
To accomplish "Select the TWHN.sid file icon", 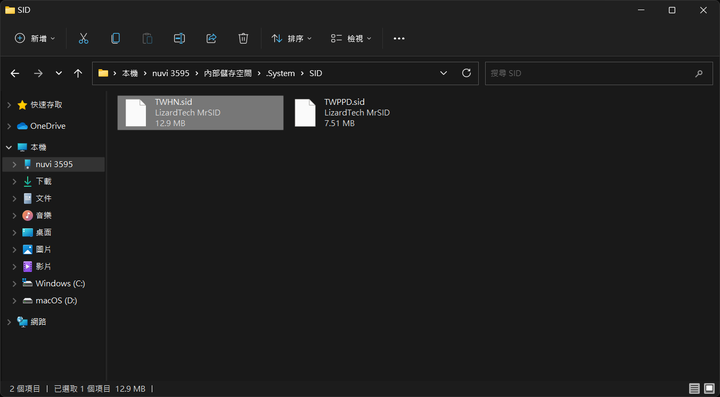I will (136, 112).
